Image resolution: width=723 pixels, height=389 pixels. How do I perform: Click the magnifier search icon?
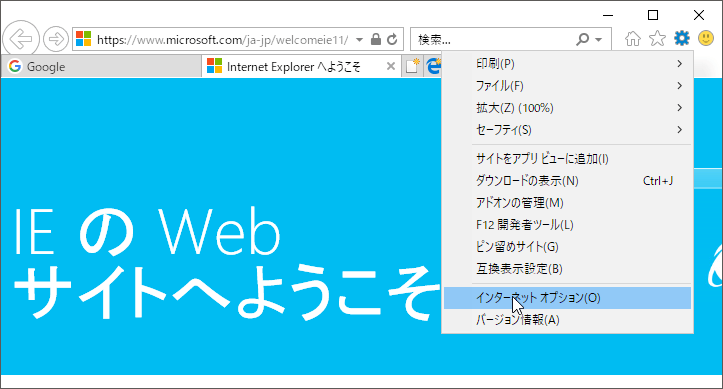coord(582,40)
